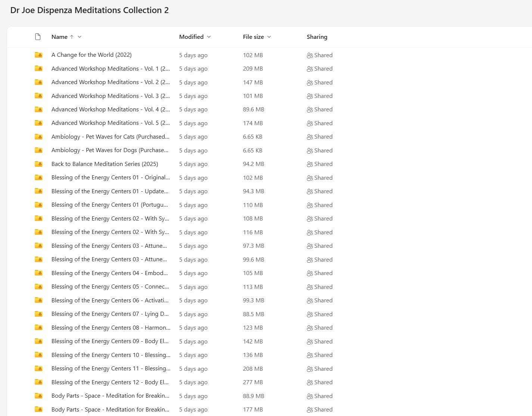532x416 pixels.
Task: Click folder icon of Advanced Workshop Meditations Vol. 4
Action: (38, 110)
